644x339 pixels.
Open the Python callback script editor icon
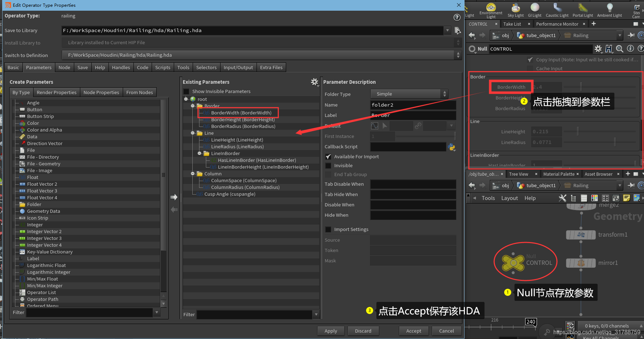point(452,147)
